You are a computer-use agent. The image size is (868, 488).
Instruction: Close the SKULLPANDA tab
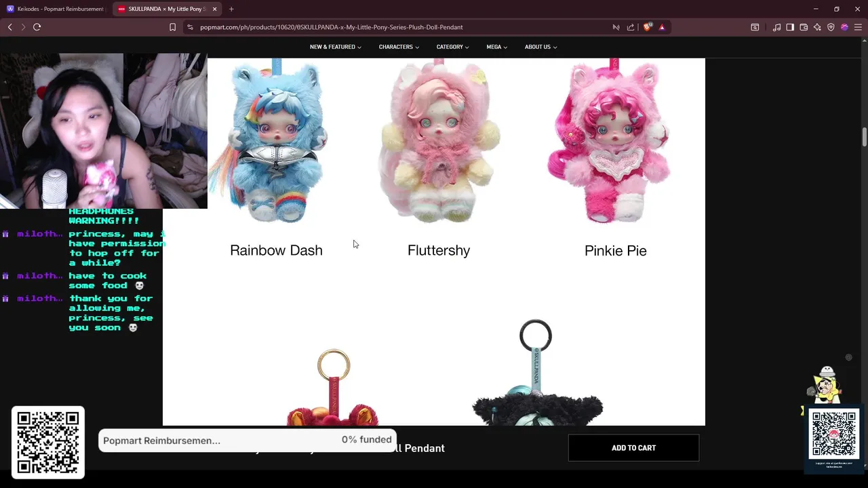215,9
